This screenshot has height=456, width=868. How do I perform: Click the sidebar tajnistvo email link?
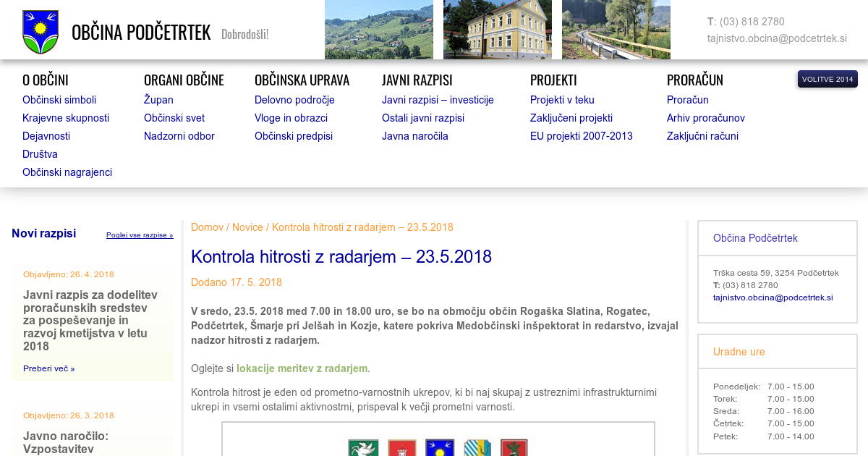(x=773, y=297)
